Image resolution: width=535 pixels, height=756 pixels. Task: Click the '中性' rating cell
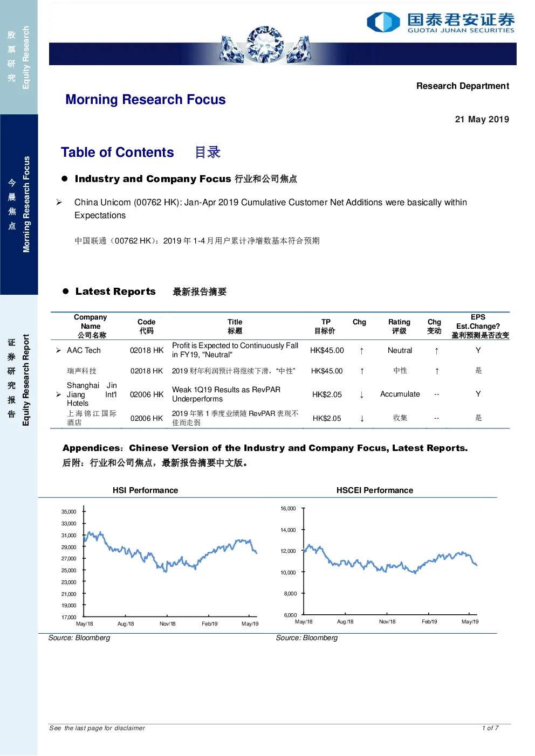pos(400,370)
